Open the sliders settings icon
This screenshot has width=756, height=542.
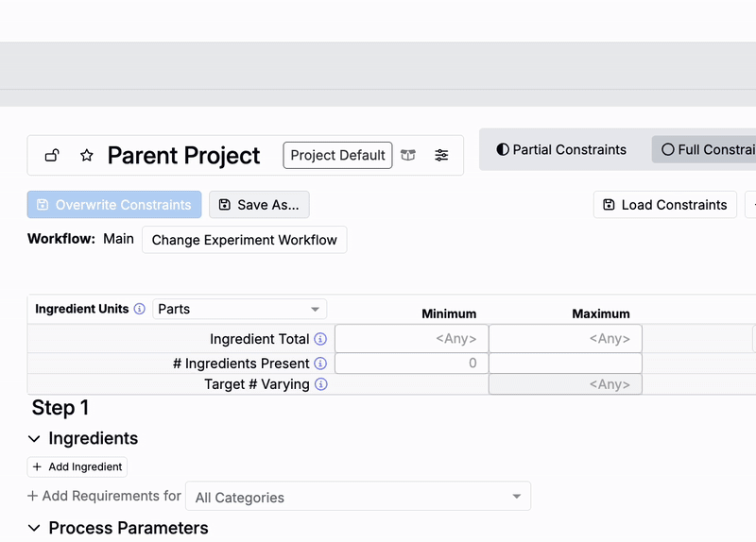pos(441,156)
